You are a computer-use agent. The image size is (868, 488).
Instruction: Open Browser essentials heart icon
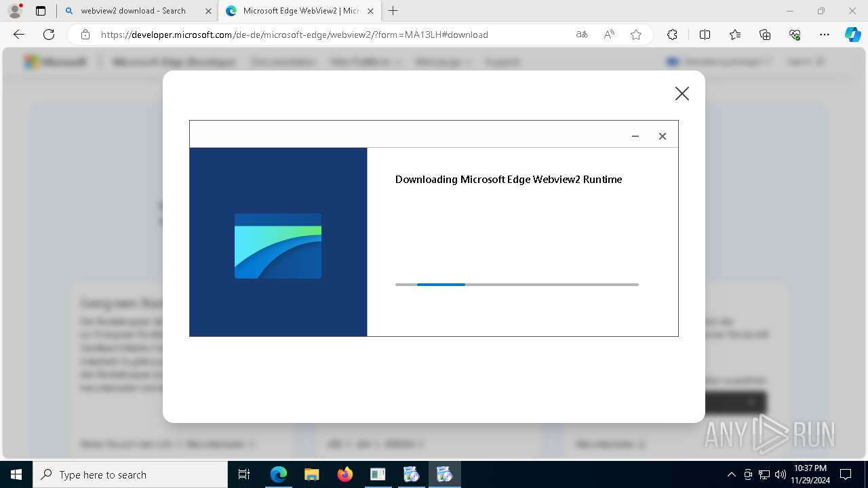795,35
